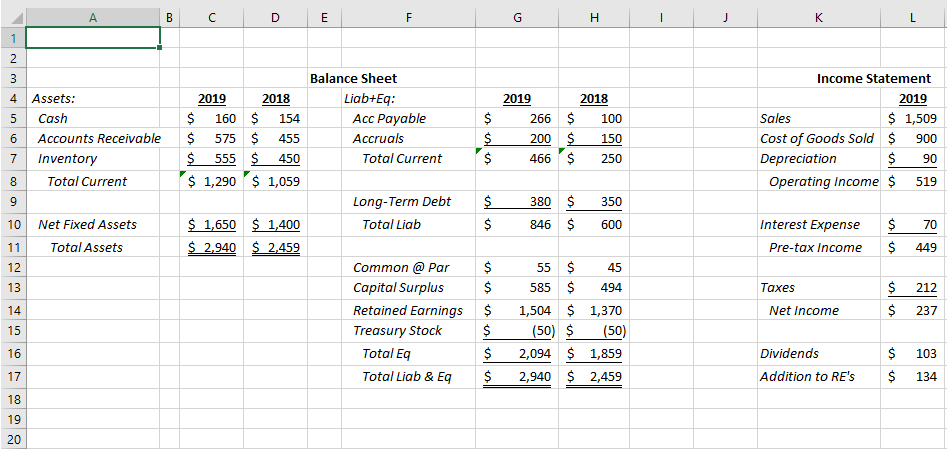Click 2018 Total Current assets 1,059
Screen dimensions: 947x449
(x=275, y=181)
